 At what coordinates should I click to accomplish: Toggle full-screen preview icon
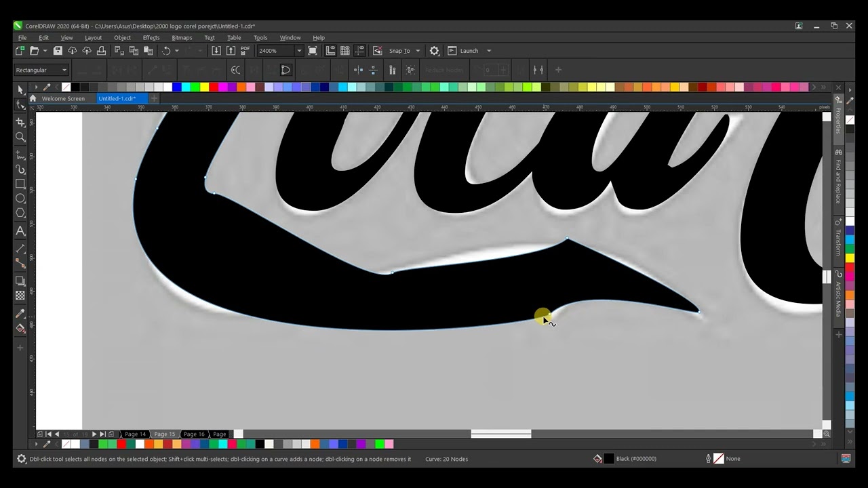313,51
